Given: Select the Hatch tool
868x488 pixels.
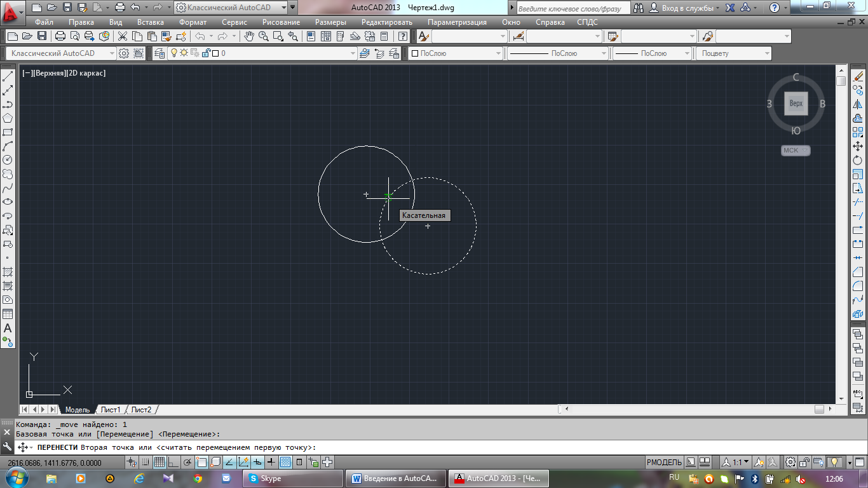Looking at the screenshot, I should click(x=8, y=272).
